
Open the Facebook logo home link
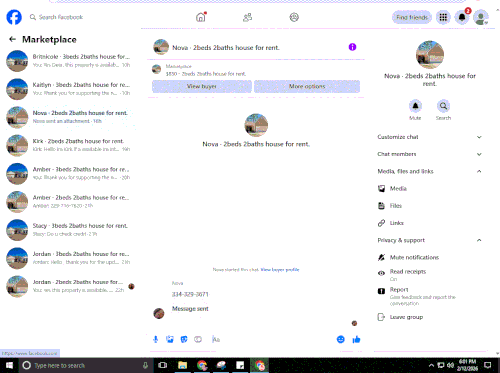pos(14,17)
